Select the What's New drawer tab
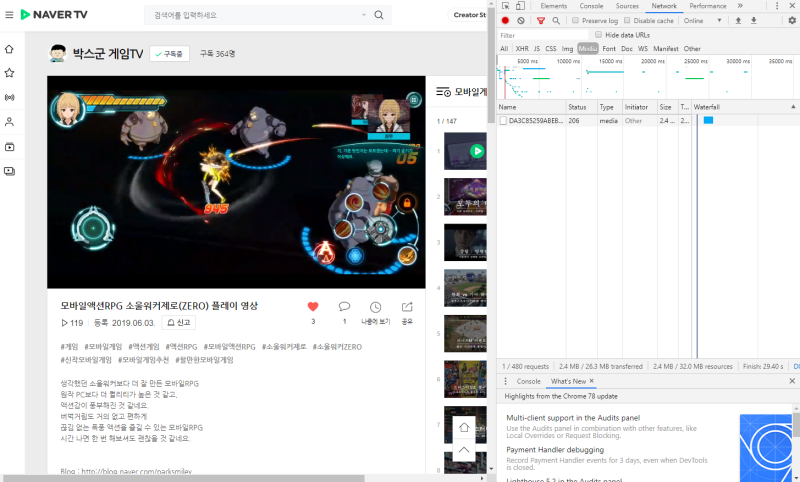800x482 pixels. click(x=568, y=381)
